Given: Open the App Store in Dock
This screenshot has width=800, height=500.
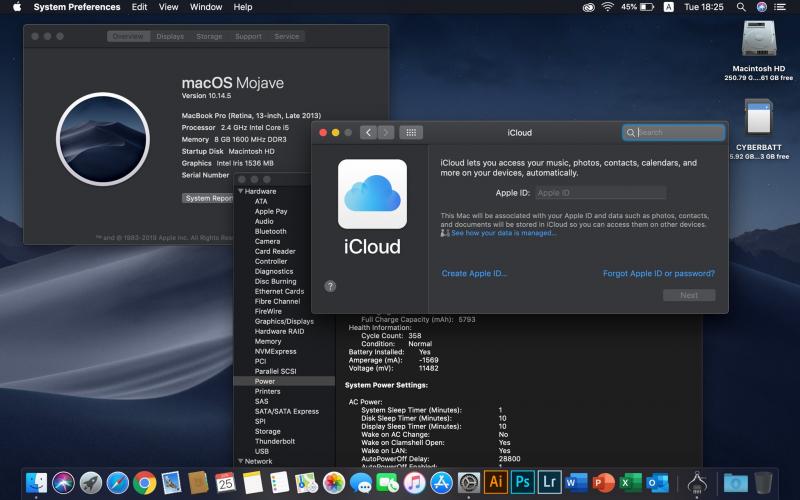Looking at the screenshot, I should (442, 482).
